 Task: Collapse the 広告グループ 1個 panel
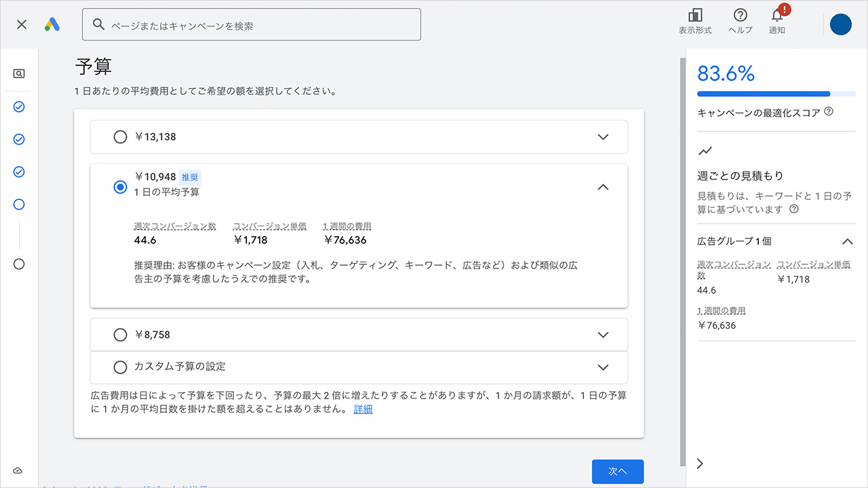[847, 241]
